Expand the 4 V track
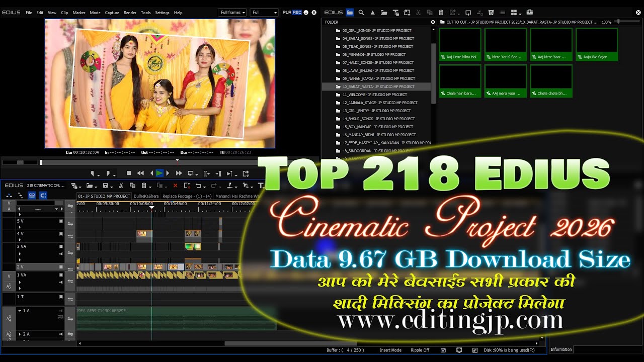This screenshot has width=644, height=362. (20, 240)
